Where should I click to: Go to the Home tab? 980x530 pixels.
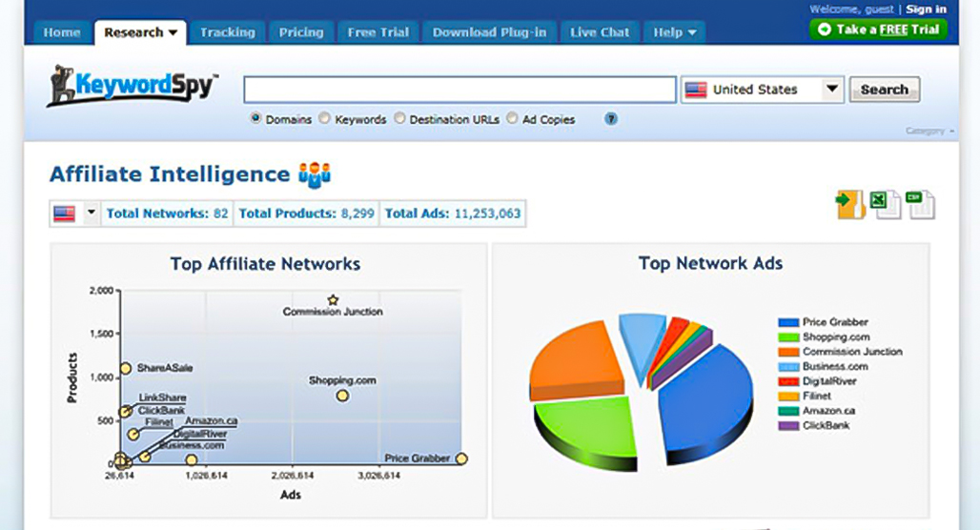coord(61,32)
